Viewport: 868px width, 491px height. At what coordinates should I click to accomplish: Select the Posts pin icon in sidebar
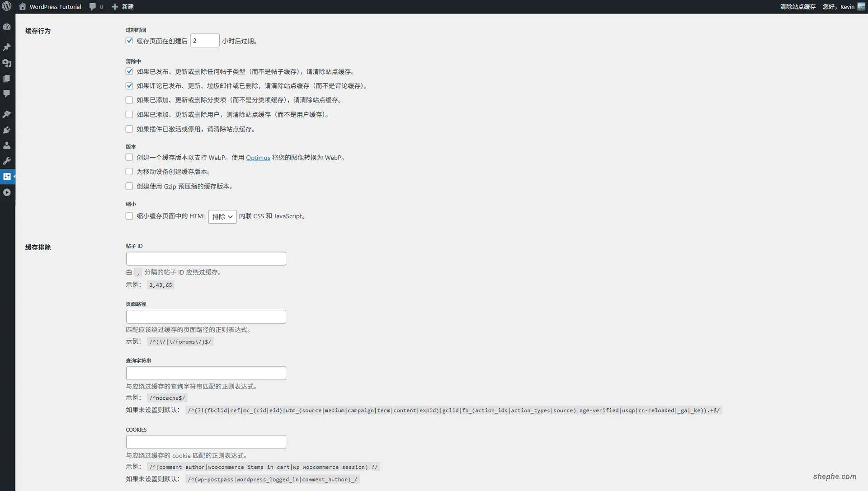[x=7, y=47]
